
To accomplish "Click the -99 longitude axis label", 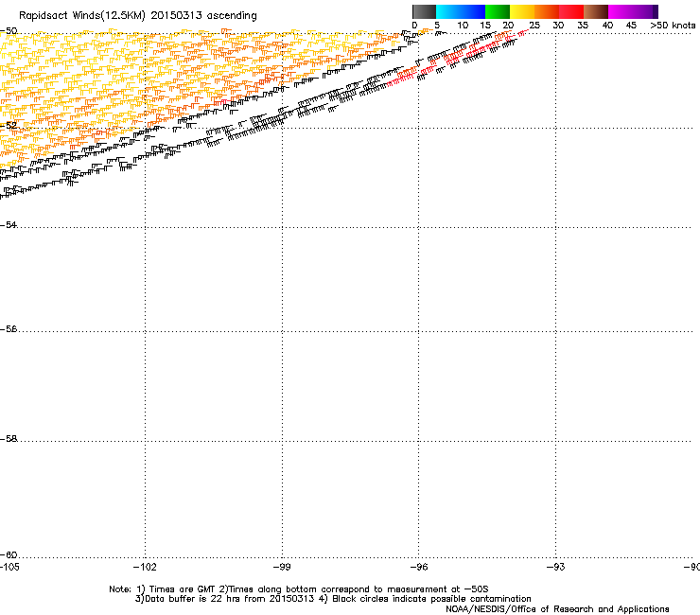I will point(282,567).
